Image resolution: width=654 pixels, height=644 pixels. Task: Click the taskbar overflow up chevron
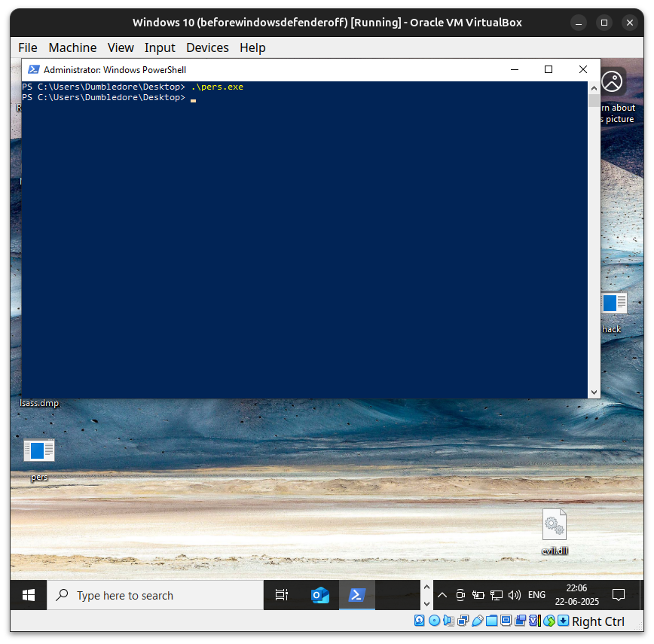(x=426, y=587)
